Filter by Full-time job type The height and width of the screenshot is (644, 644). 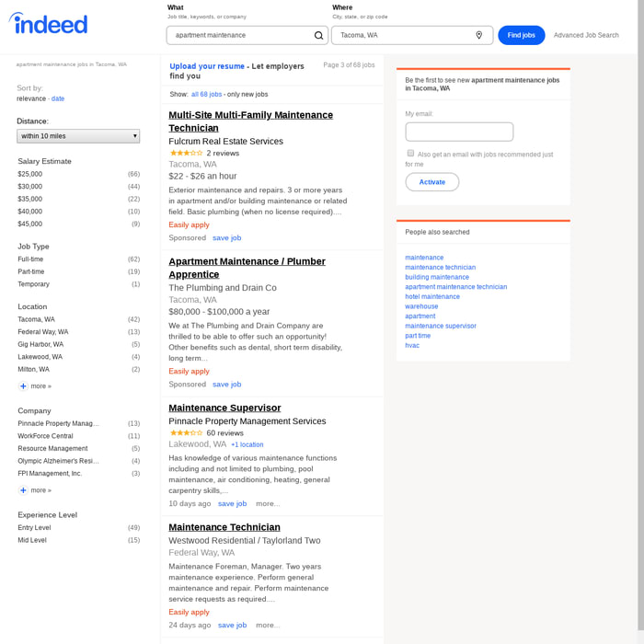click(30, 259)
